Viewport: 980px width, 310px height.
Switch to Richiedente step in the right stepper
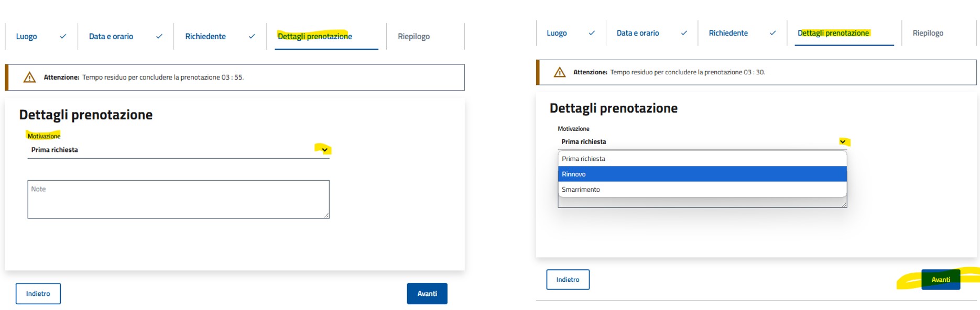point(728,33)
